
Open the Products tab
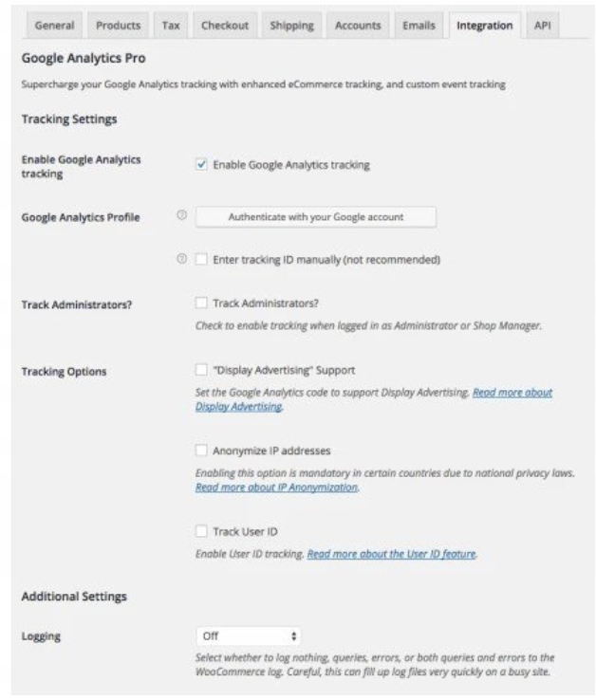pos(119,26)
